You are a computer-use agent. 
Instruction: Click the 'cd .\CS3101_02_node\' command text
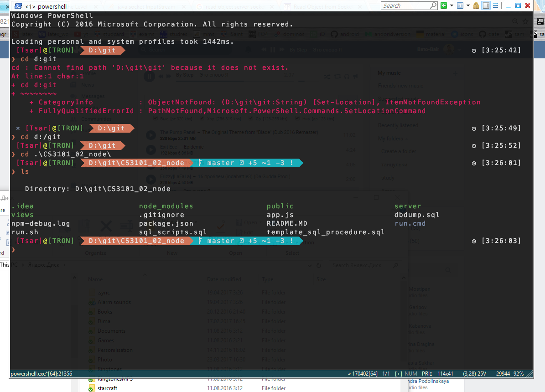[x=66, y=155]
